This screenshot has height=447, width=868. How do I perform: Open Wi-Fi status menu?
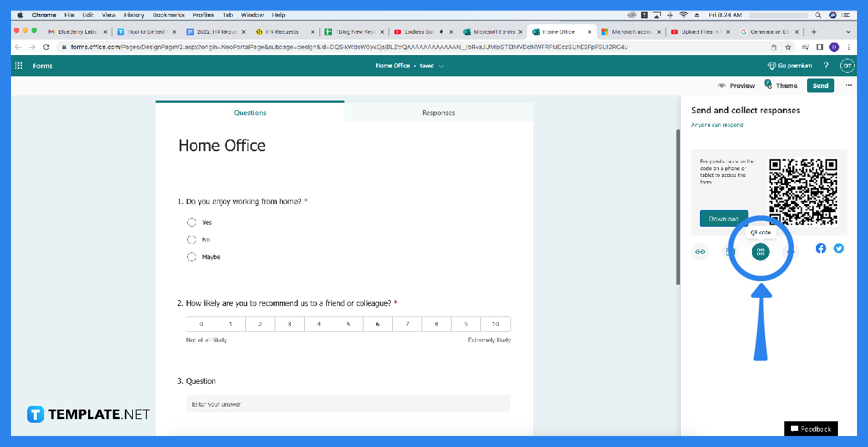point(684,15)
